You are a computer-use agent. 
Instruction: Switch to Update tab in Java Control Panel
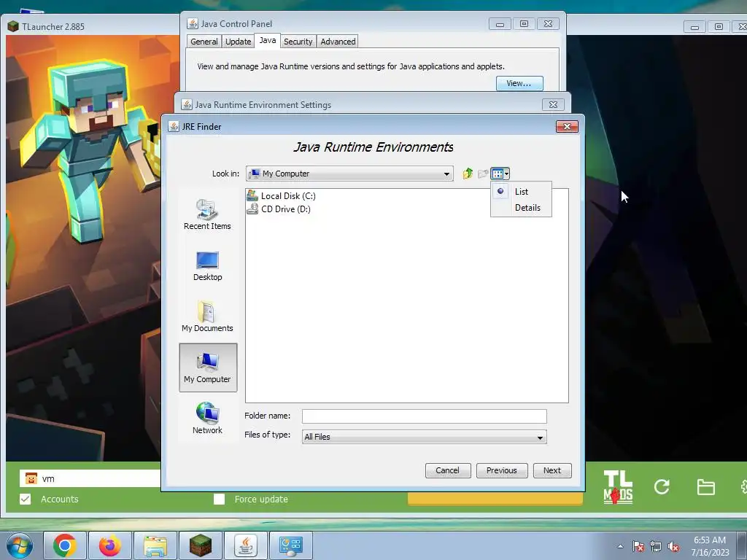[239, 42]
